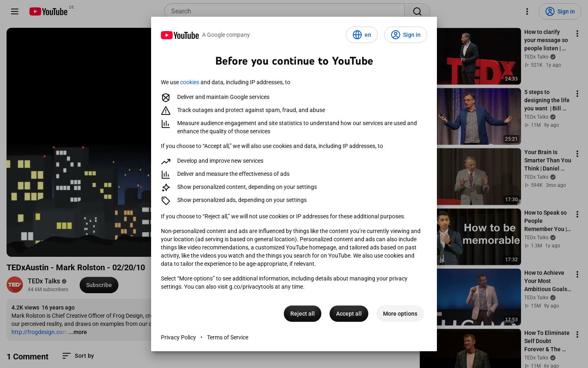Open options menu for 'Your Brain Is Smarter'

point(577,154)
